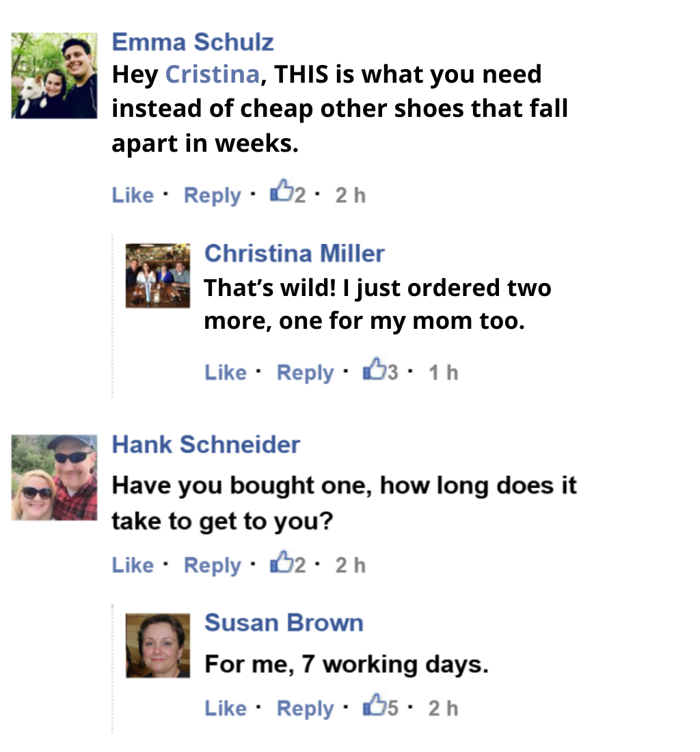Reply to Susan Brown's comment

[305, 708]
